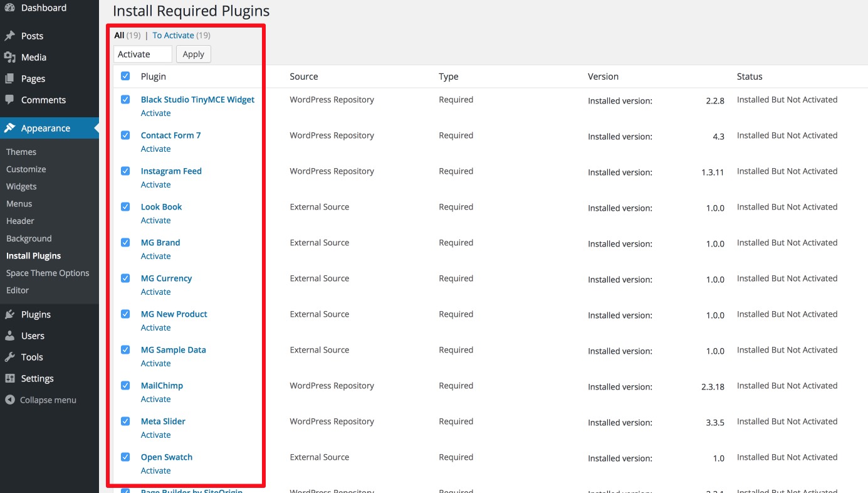Click the Tools wrench icon

[x=10, y=357]
